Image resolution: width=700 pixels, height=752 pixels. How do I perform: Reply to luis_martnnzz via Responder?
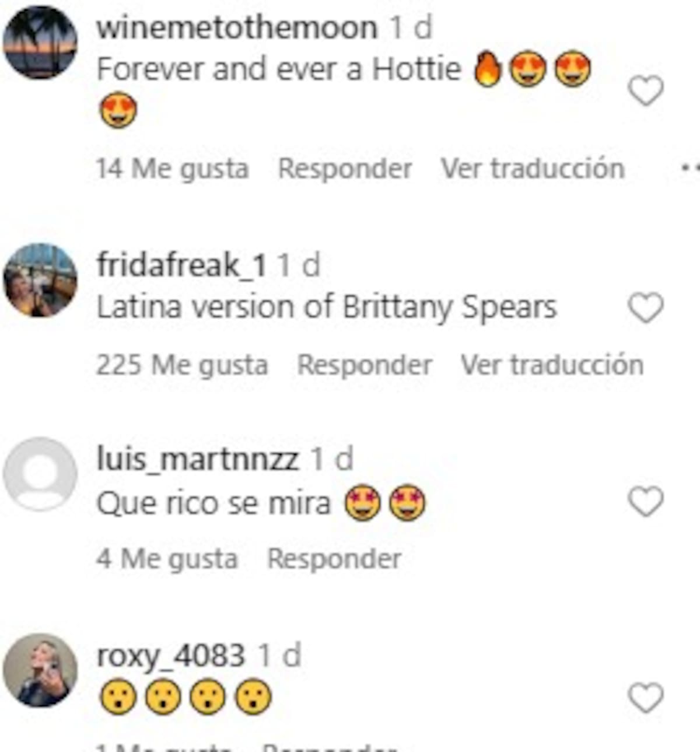click(x=334, y=559)
